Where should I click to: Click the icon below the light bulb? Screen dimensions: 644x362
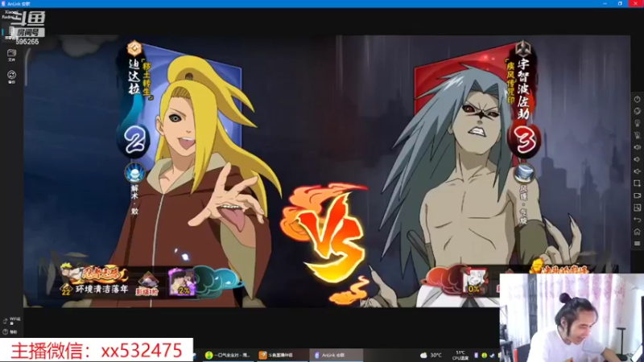click(x=637, y=135)
